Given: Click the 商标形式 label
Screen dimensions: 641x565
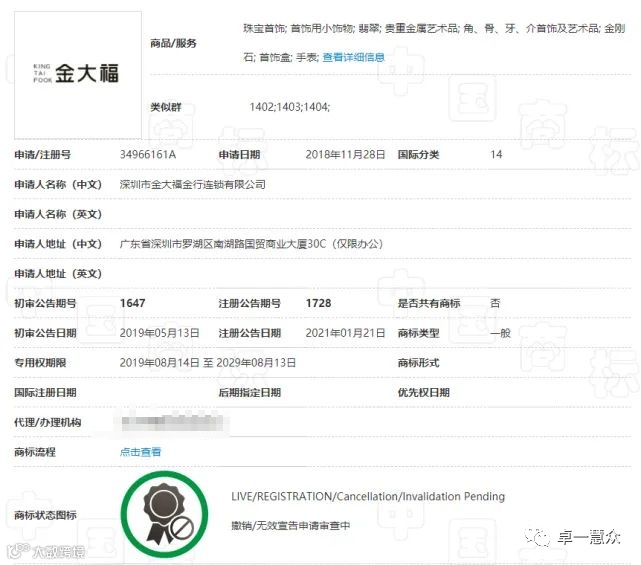Looking at the screenshot, I should [419, 363].
